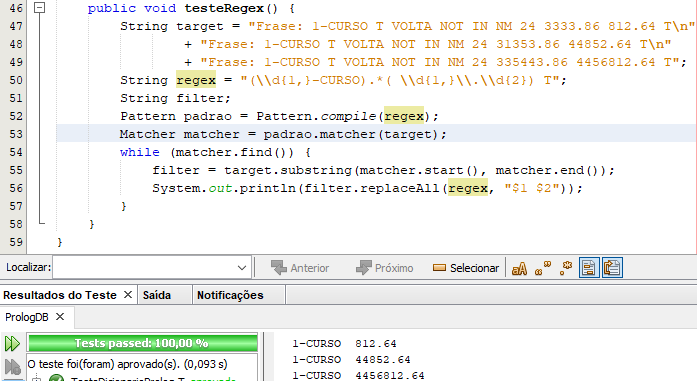The height and width of the screenshot is (381, 697).
Task: Toggle whole words search option icon
Action: [542, 268]
